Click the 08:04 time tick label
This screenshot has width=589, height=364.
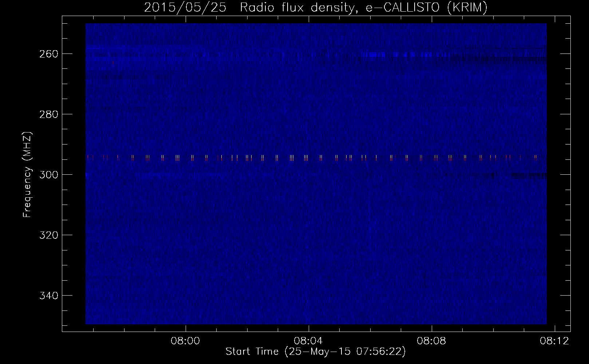pos(309,341)
